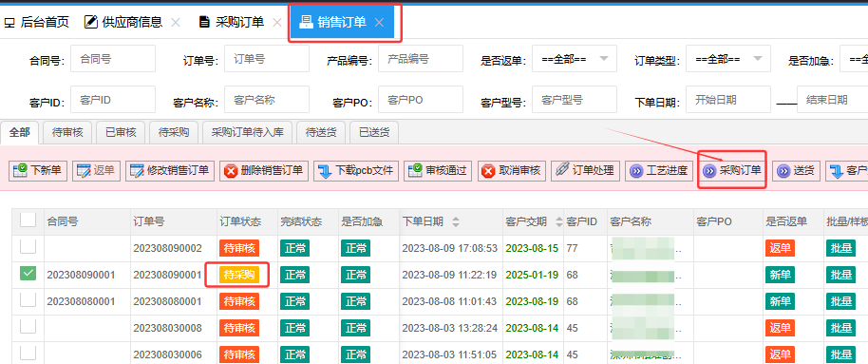Focus the 客户名称 input field
Image resolution: width=868 pixels, height=364 pixels.
pyautogui.click(x=267, y=100)
